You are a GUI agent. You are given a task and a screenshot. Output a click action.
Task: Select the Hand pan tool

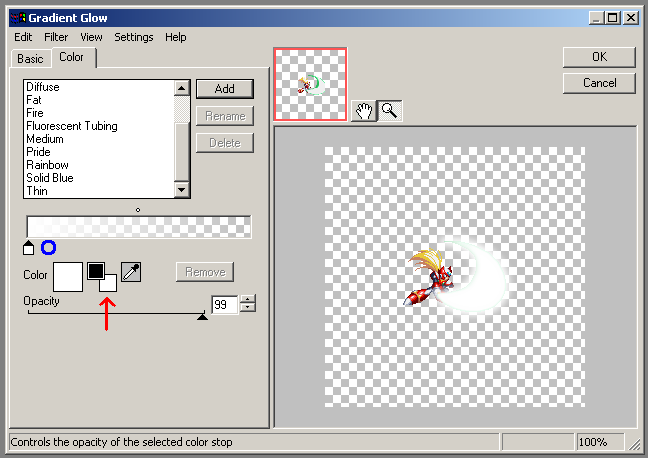click(x=364, y=111)
